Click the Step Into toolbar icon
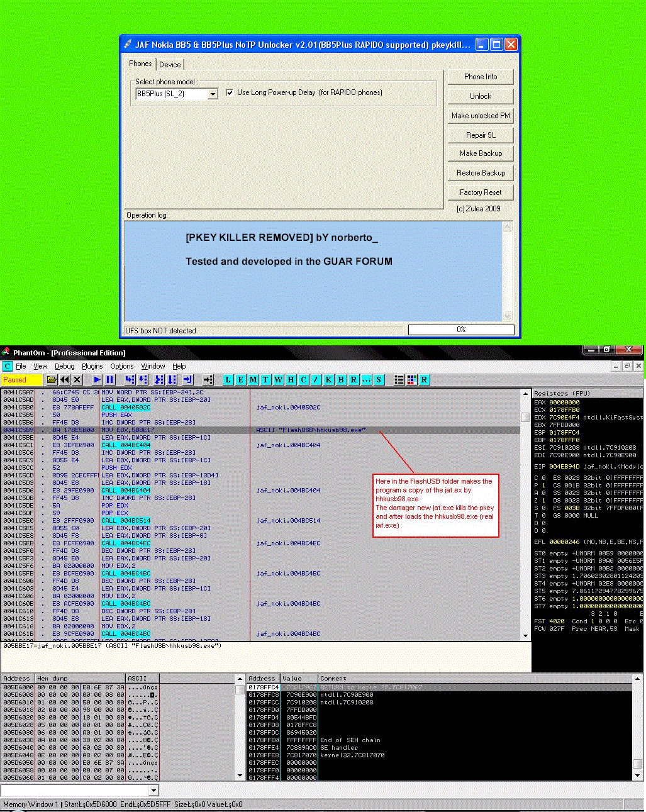Image resolution: width=646 pixels, height=812 pixels. pyautogui.click(x=130, y=380)
